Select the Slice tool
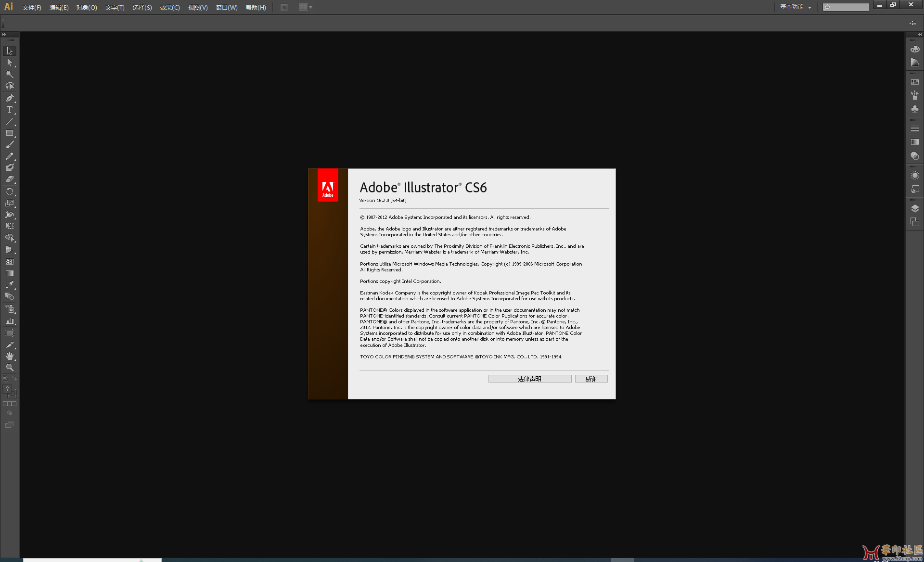924x562 pixels. coord(9,345)
